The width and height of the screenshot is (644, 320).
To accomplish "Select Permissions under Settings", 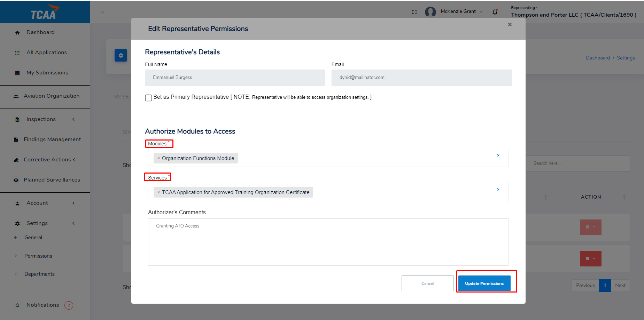I will pyautogui.click(x=38, y=256).
